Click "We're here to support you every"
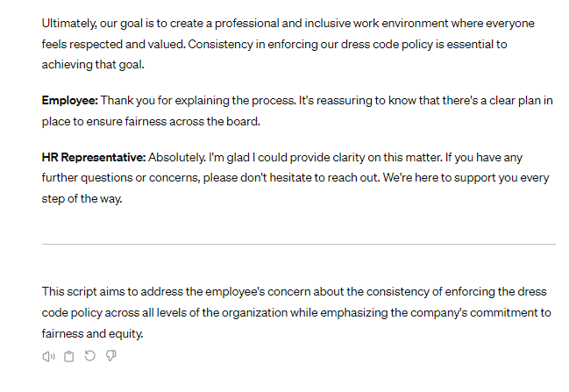The width and height of the screenshot is (569, 392). click(x=467, y=176)
